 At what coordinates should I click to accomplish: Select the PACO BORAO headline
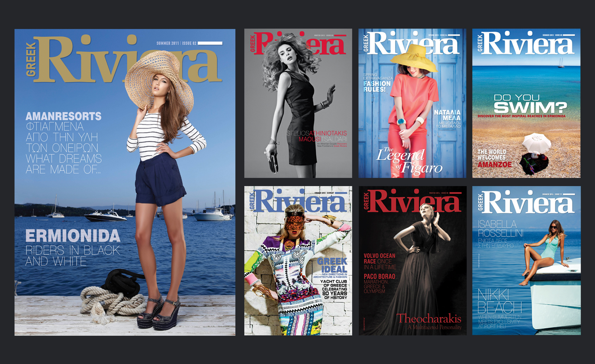[x=379, y=276]
